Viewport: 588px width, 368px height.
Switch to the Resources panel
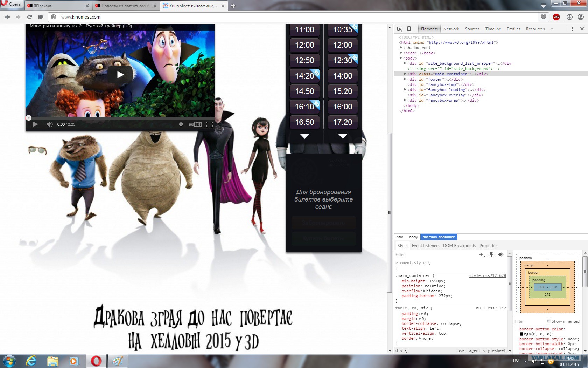pyautogui.click(x=535, y=29)
